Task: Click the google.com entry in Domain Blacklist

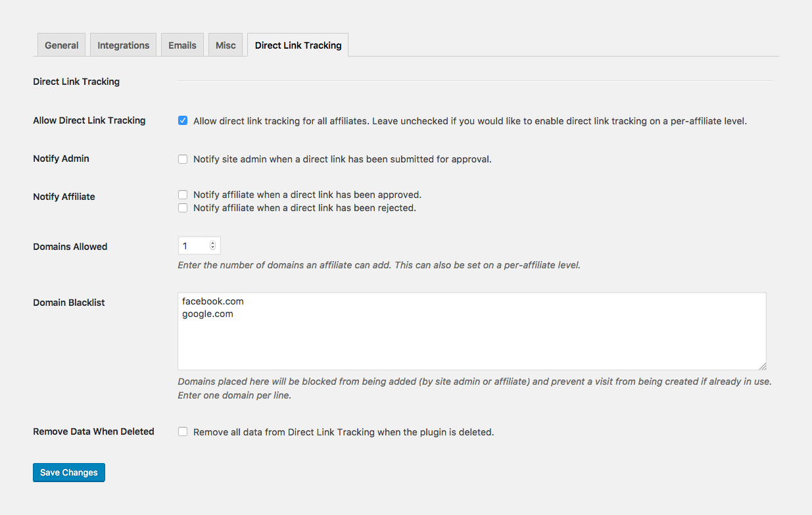Action: click(x=208, y=314)
